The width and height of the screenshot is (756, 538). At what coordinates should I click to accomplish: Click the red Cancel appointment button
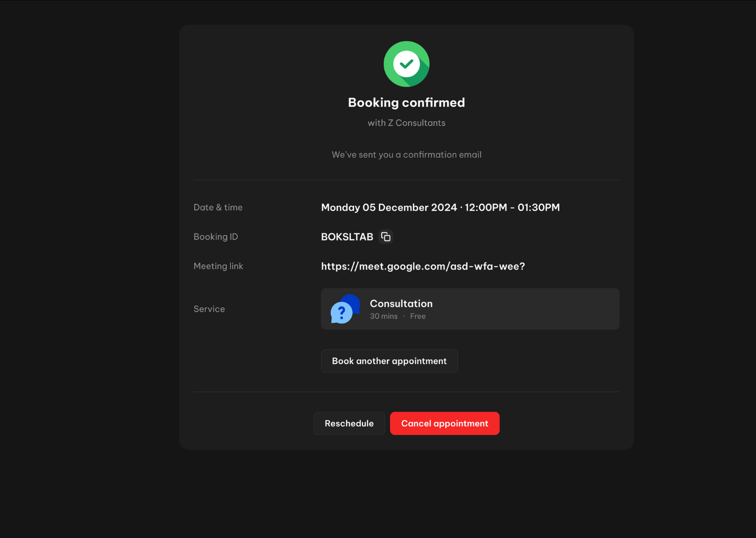pos(444,423)
